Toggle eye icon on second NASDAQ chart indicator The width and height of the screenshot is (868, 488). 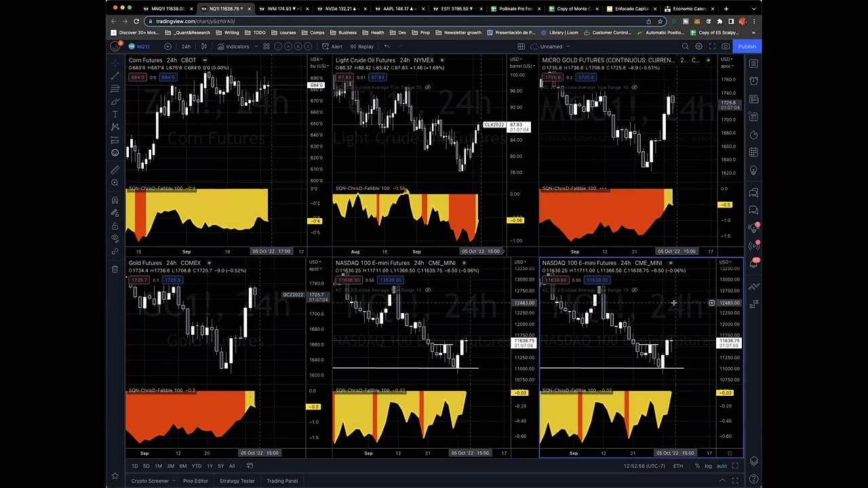[x=634, y=290]
